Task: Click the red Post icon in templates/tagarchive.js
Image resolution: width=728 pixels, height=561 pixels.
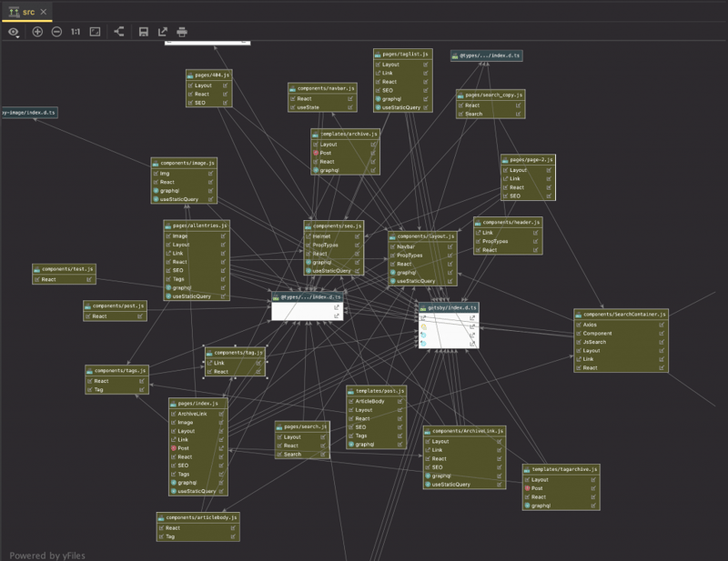Action: pyautogui.click(x=527, y=488)
